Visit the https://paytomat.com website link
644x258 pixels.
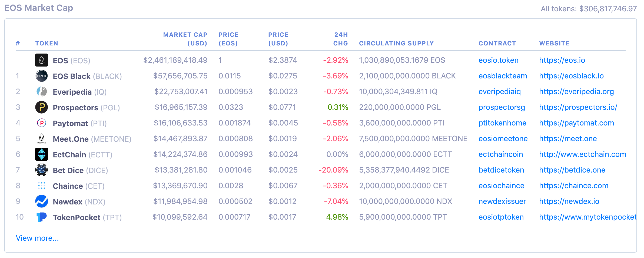coord(576,123)
